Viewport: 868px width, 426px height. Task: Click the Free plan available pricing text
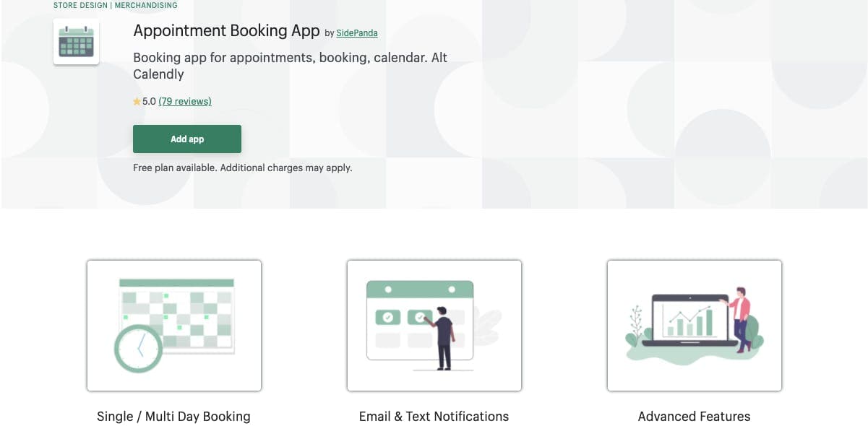pos(242,167)
